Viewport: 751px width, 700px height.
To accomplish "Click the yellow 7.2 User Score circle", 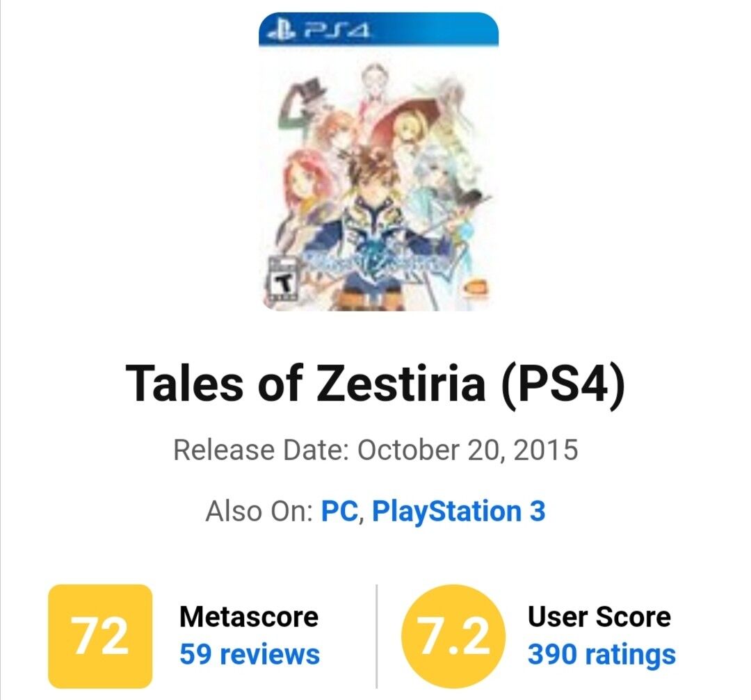I will click(x=453, y=637).
